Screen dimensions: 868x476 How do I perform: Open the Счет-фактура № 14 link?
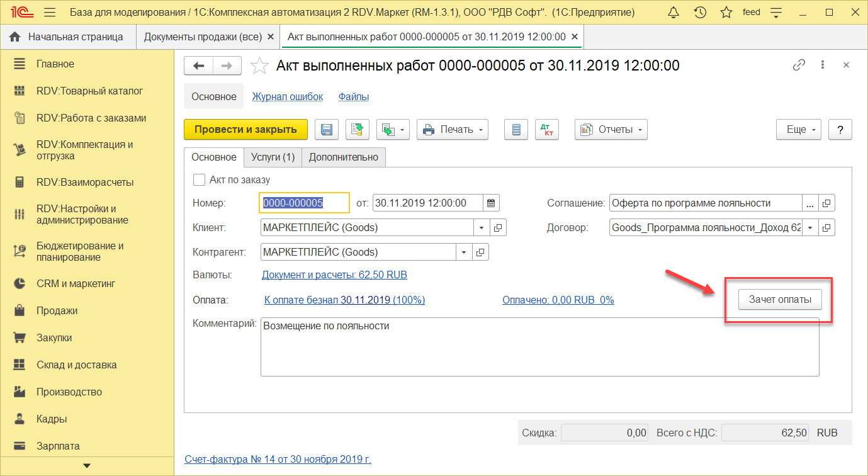click(x=278, y=459)
